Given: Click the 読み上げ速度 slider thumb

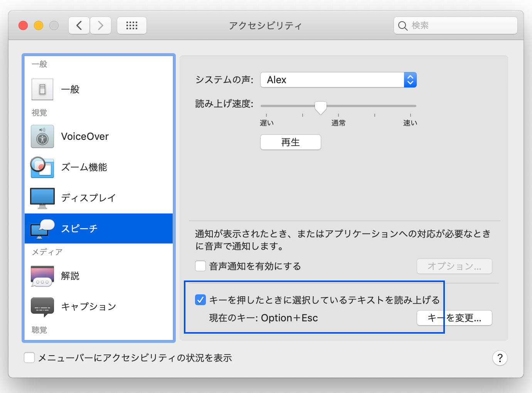Looking at the screenshot, I should tap(321, 107).
